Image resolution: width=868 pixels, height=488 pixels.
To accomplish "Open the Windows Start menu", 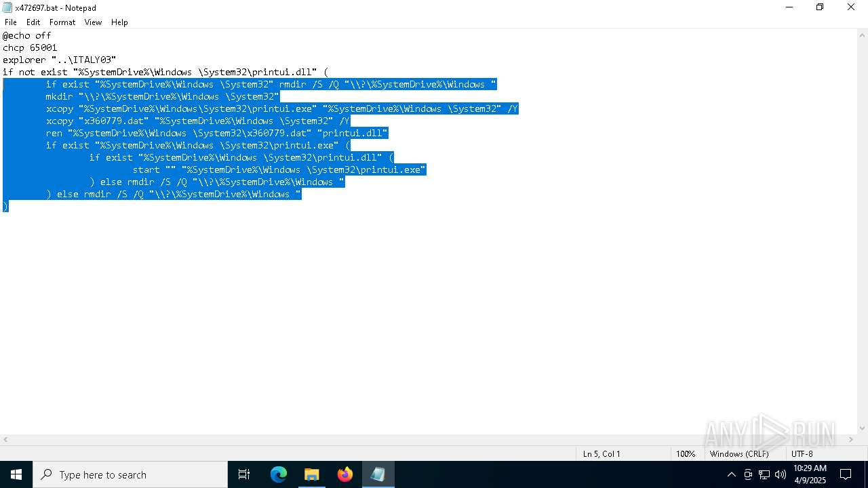I will point(16,474).
